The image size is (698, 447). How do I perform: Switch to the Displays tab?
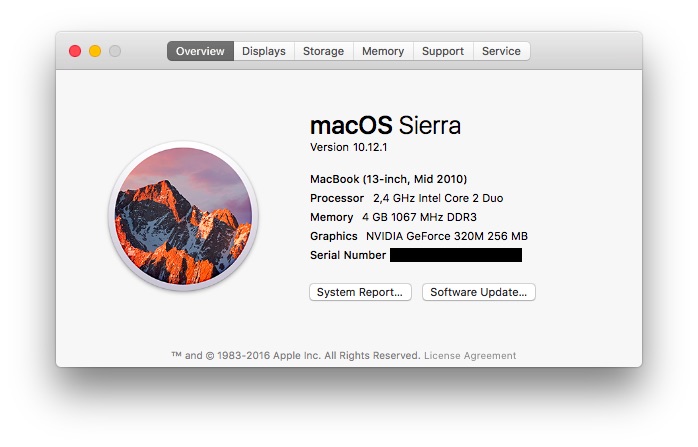264,51
